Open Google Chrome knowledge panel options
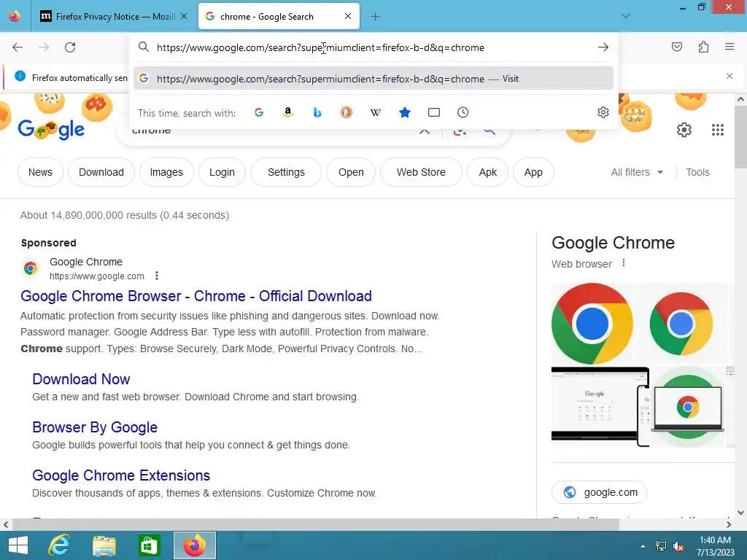The height and width of the screenshot is (560, 747). tap(624, 263)
